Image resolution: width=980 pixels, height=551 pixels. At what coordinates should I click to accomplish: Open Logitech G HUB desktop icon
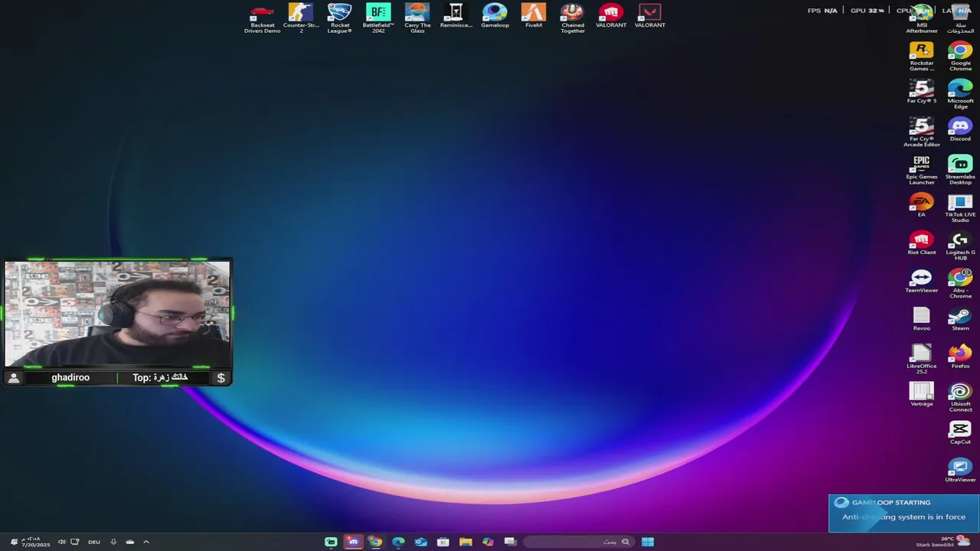[x=960, y=246]
